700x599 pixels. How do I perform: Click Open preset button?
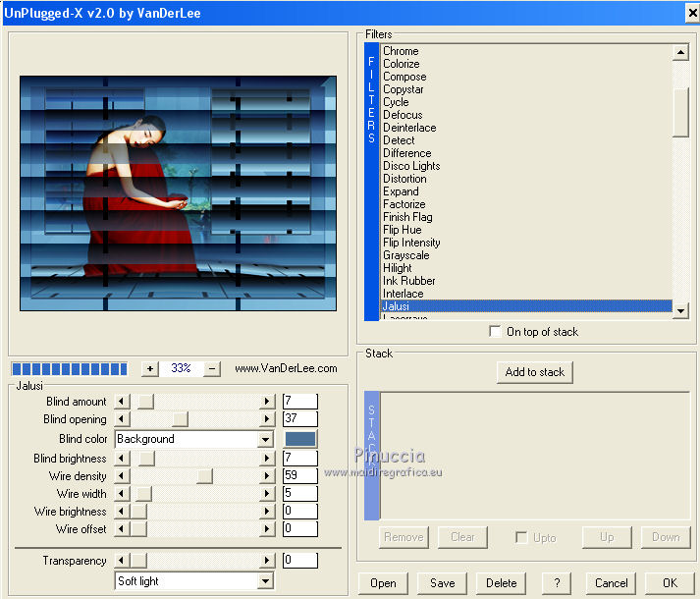point(383,583)
